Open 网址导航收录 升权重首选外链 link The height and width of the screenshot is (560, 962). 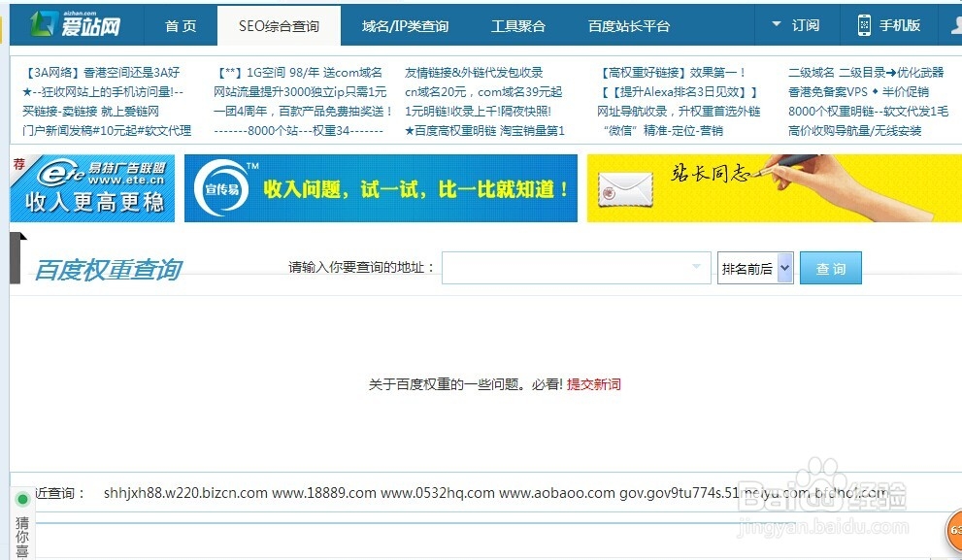[679, 111]
